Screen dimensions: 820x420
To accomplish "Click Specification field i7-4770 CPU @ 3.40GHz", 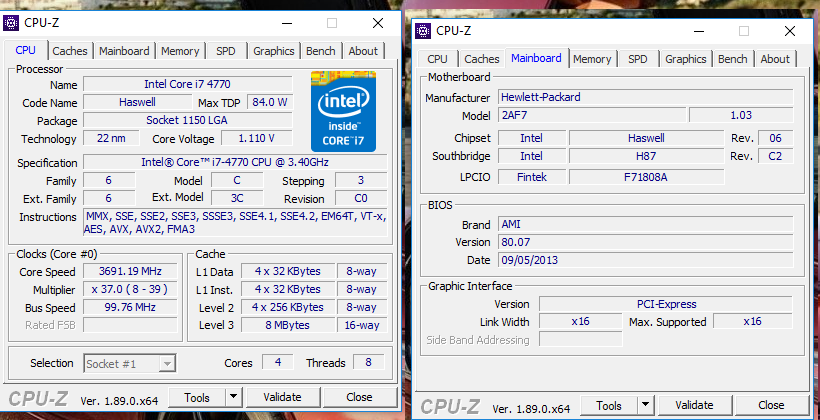I will coord(235,162).
